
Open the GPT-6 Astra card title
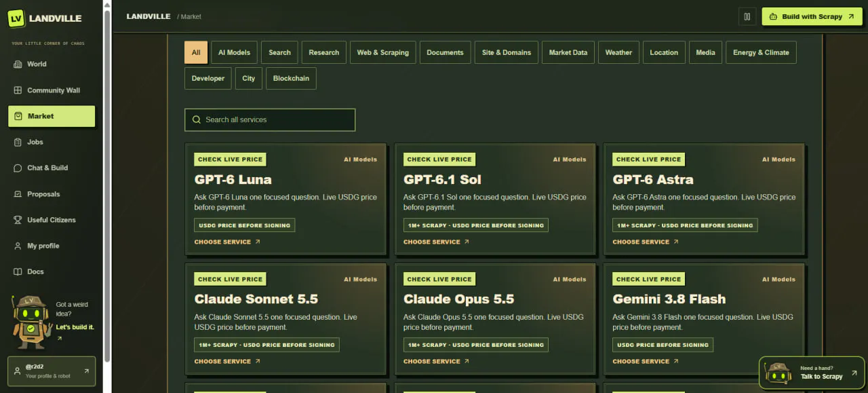[653, 180]
